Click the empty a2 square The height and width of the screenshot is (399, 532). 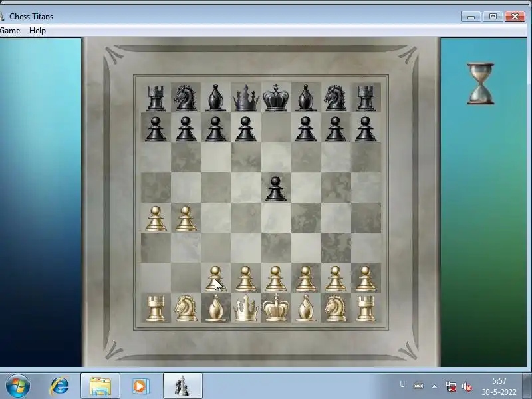pos(156,277)
